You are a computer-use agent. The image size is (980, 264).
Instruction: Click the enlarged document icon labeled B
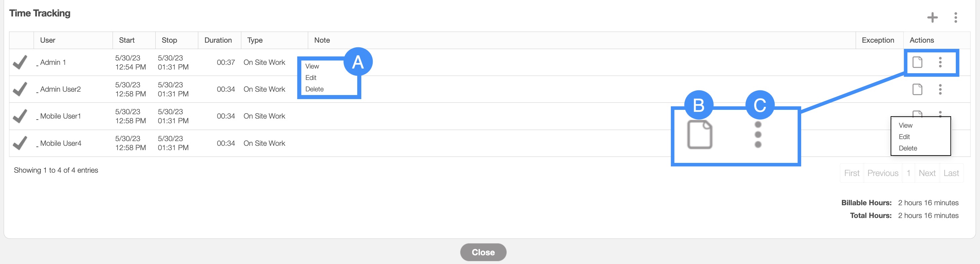click(699, 134)
